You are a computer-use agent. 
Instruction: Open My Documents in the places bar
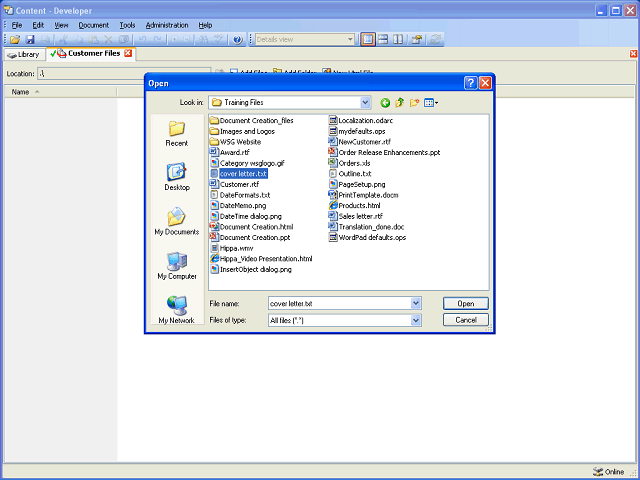pos(177,222)
